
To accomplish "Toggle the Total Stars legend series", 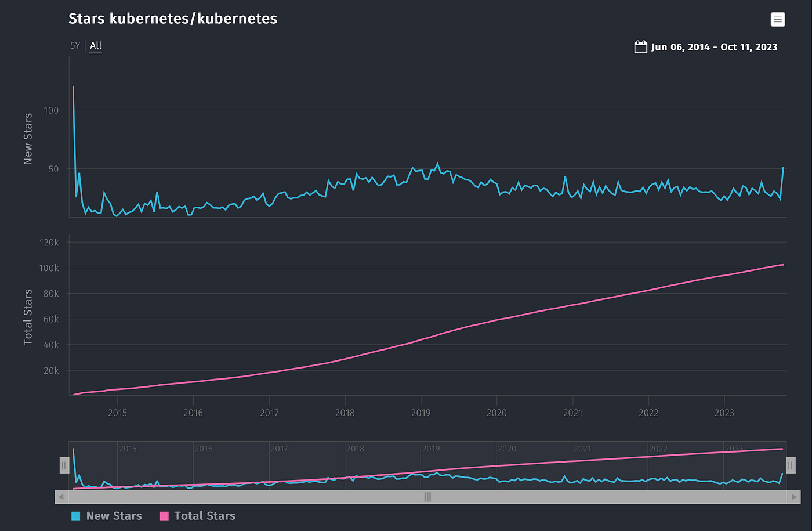I will (197, 516).
